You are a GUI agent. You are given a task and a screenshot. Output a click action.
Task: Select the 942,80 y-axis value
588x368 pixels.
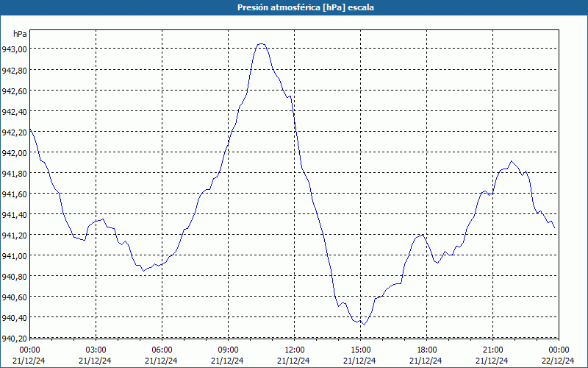(14, 70)
